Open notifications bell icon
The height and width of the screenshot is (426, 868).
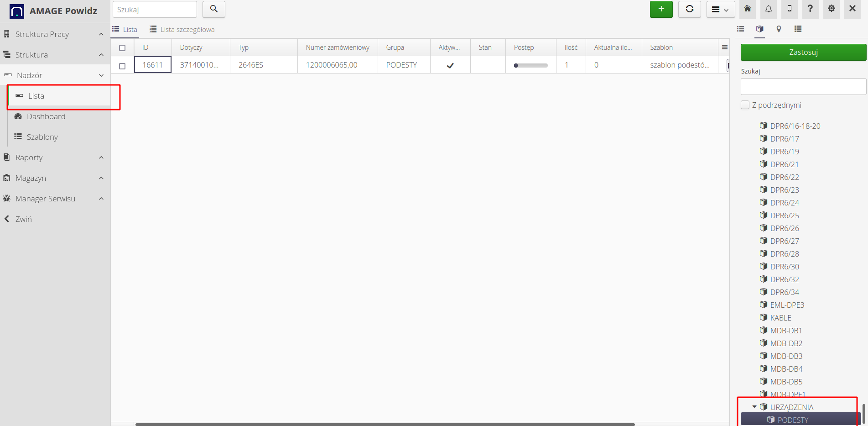tap(769, 9)
